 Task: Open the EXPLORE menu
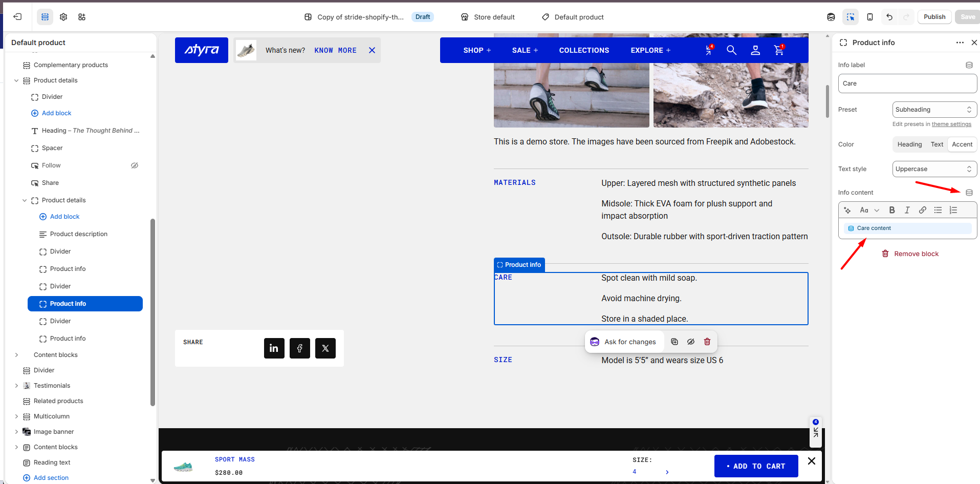click(x=650, y=50)
